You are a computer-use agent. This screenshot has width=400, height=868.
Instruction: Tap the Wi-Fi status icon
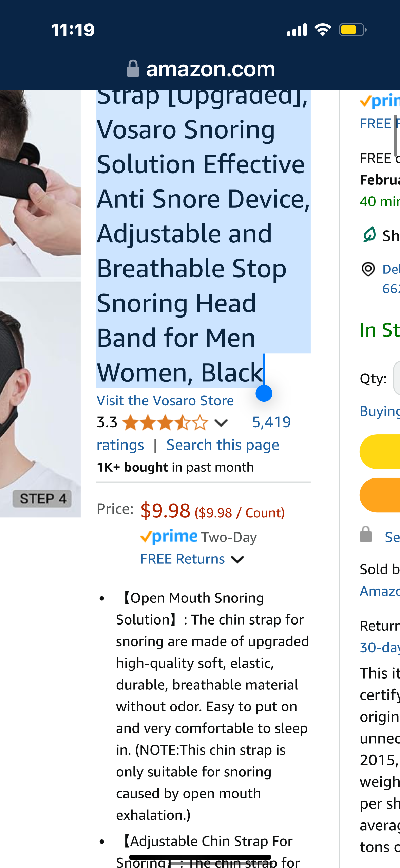pos(323,30)
